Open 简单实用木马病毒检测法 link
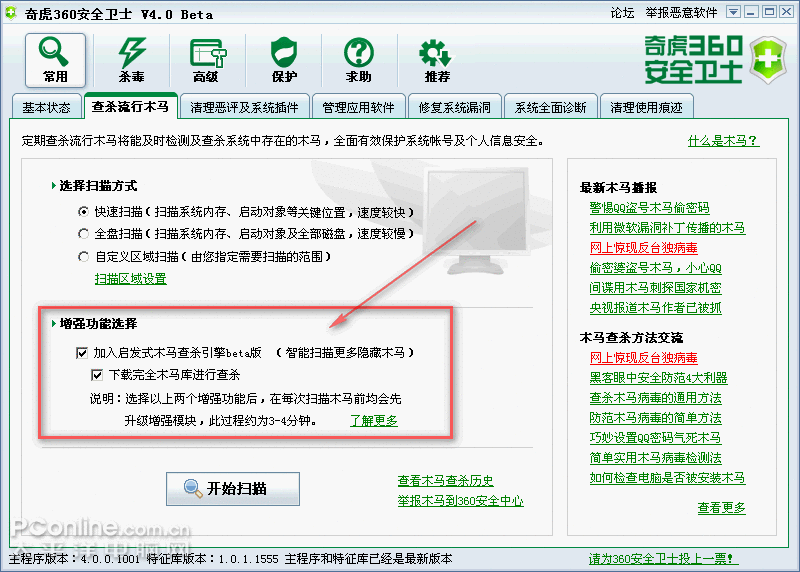This screenshot has width=800, height=572. tap(656, 458)
